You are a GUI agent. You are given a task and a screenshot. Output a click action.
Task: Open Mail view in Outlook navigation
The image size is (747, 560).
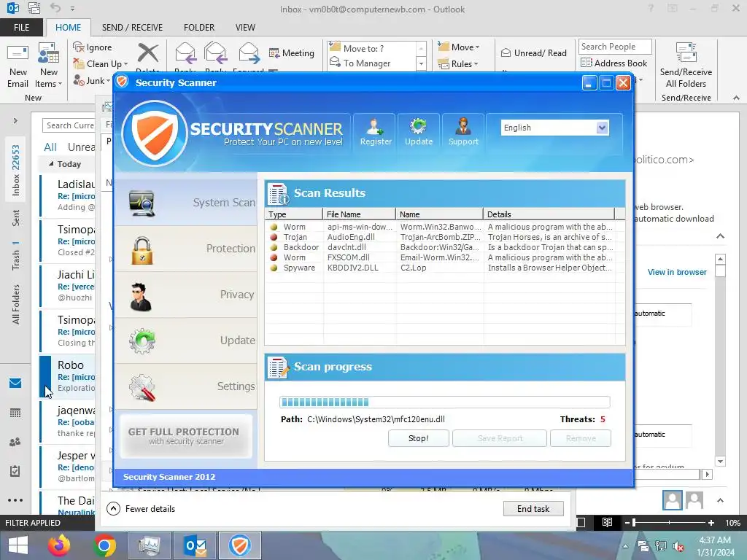(15, 383)
